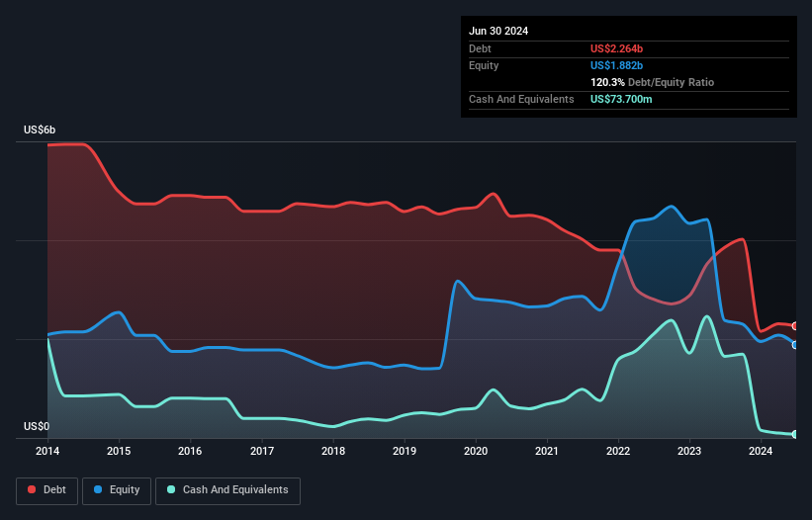
Task: Click the 2023 x-axis label
Action: click(x=689, y=451)
